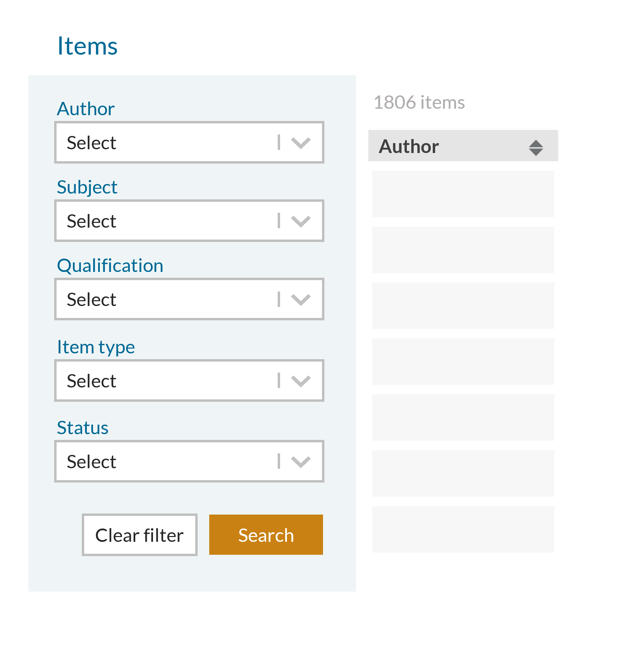Click the chevron in Item type dropdown

[301, 381]
